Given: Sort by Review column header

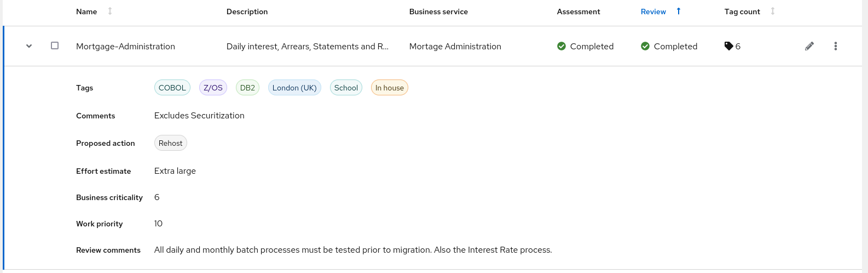Looking at the screenshot, I should click(653, 12).
